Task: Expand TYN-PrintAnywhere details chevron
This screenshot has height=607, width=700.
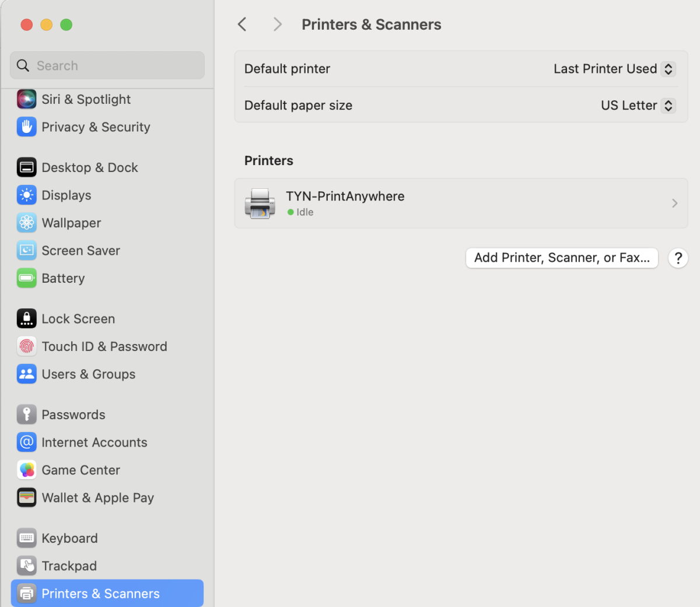Action: [x=674, y=203]
